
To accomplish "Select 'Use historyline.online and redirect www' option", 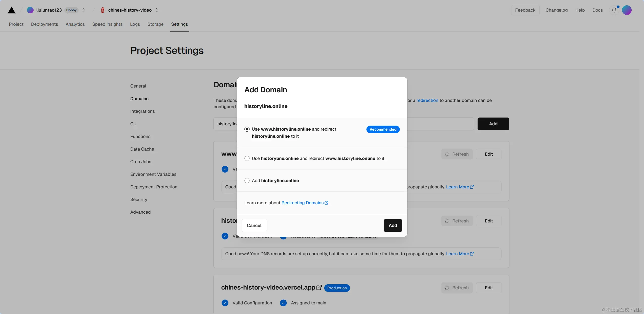I will (x=247, y=158).
